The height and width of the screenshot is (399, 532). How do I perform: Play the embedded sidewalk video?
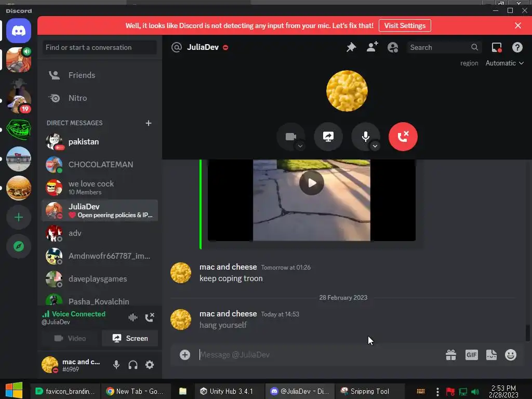tap(312, 183)
